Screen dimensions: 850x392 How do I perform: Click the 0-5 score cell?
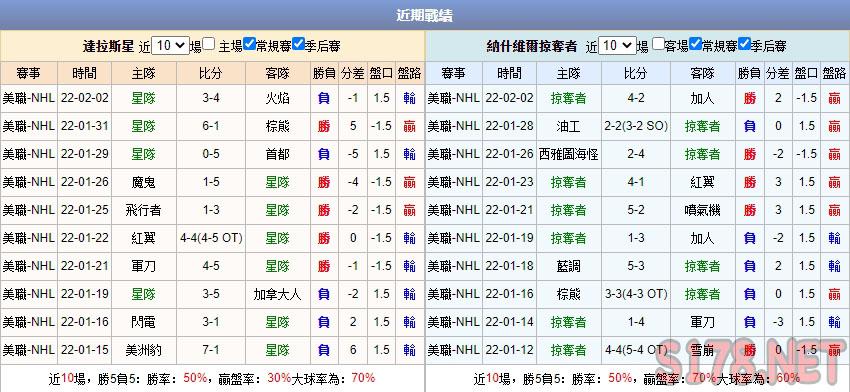click(x=211, y=154)
